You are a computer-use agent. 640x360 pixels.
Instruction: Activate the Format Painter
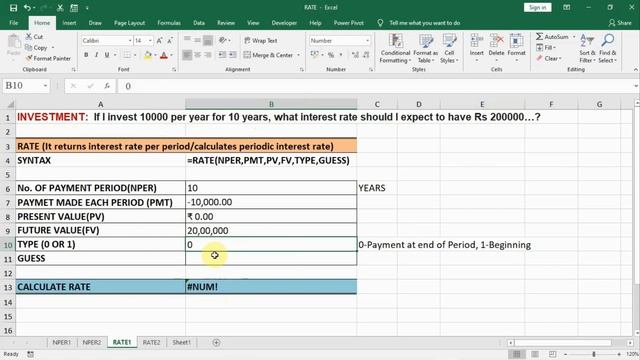48,58
